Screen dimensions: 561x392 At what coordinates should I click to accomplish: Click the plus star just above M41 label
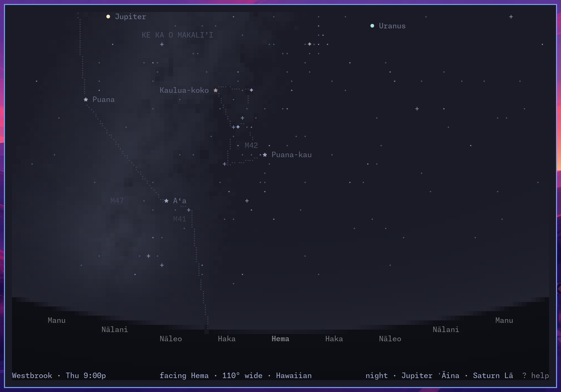point(189,210)
